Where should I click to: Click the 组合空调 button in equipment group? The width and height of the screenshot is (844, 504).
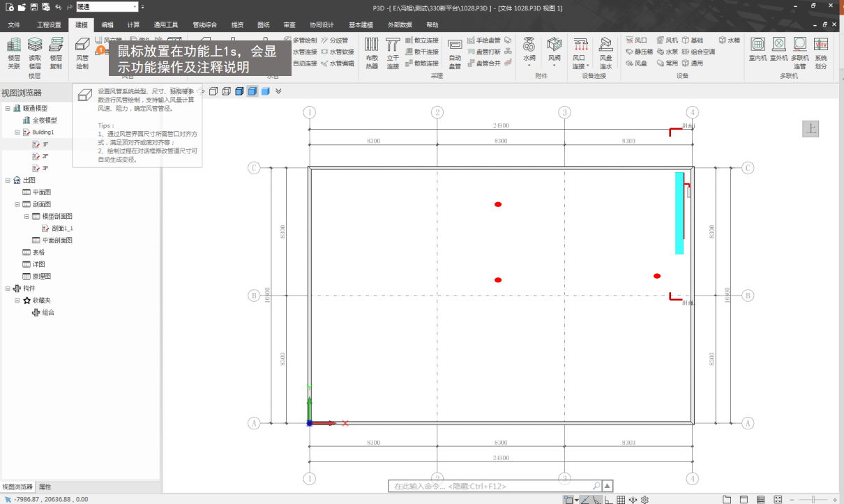(698, 52)
